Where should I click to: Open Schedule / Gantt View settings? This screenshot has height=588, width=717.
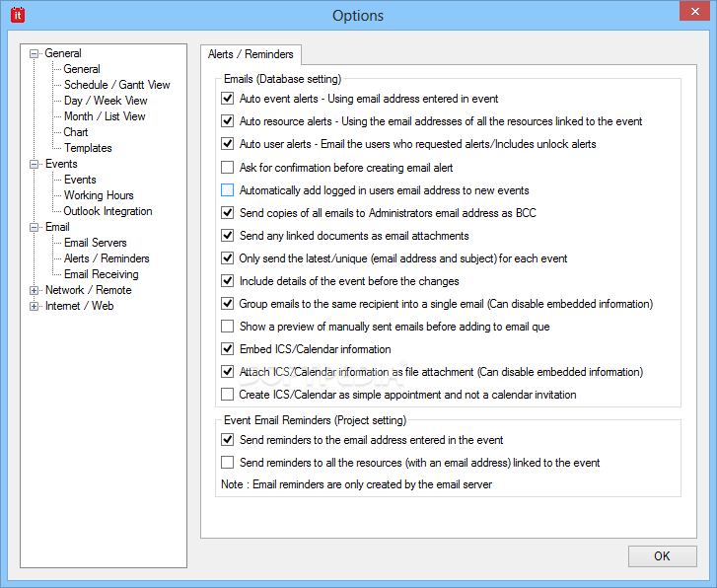tap(117, 85)
